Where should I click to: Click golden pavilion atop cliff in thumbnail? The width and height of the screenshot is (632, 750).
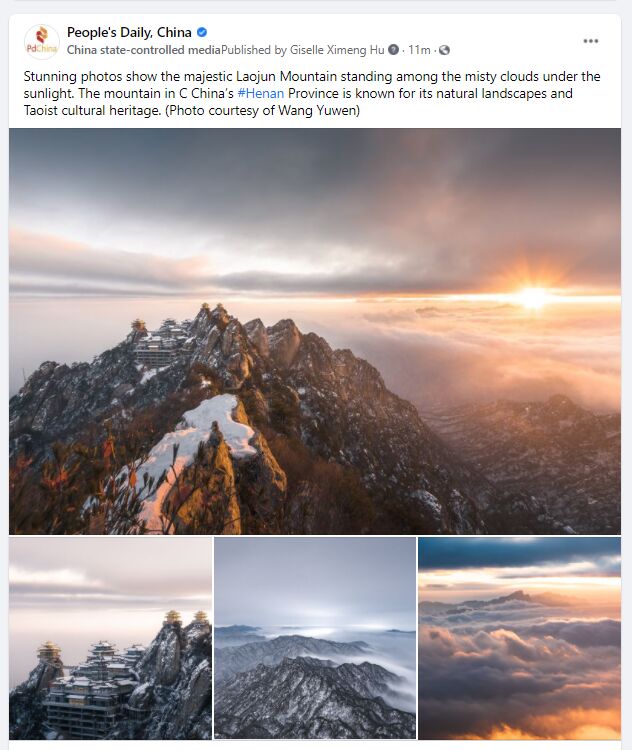[173, 618]
